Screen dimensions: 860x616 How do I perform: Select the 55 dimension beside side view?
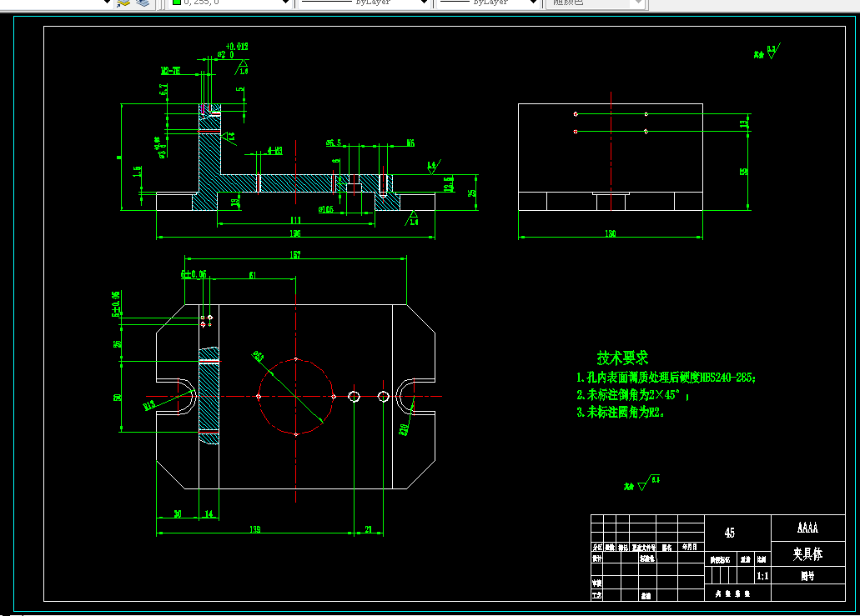point(744,172)
